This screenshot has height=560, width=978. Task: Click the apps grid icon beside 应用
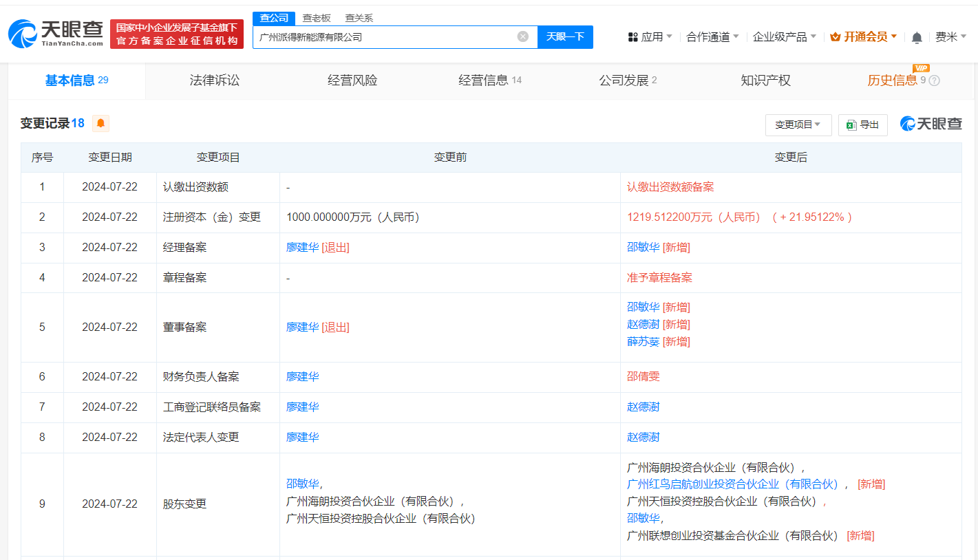633,36
